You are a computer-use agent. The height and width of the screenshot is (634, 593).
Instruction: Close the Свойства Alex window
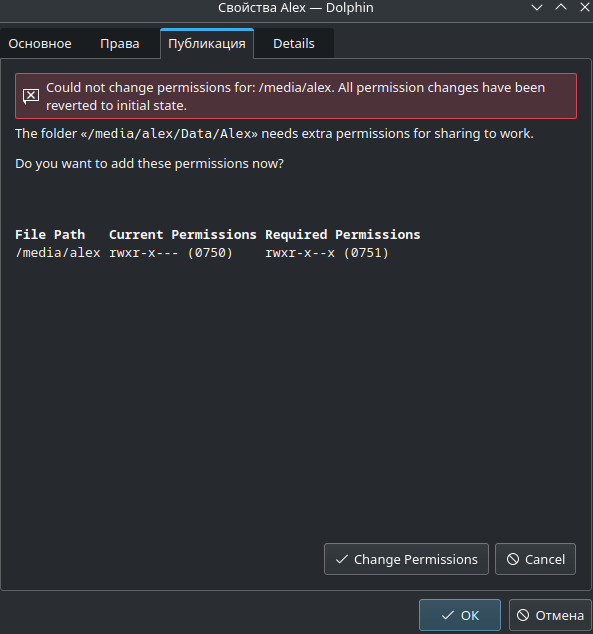585,7
